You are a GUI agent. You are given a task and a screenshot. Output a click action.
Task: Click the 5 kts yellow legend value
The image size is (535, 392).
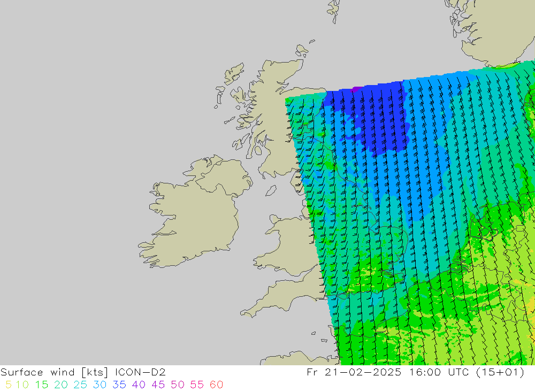coord(9,385)
